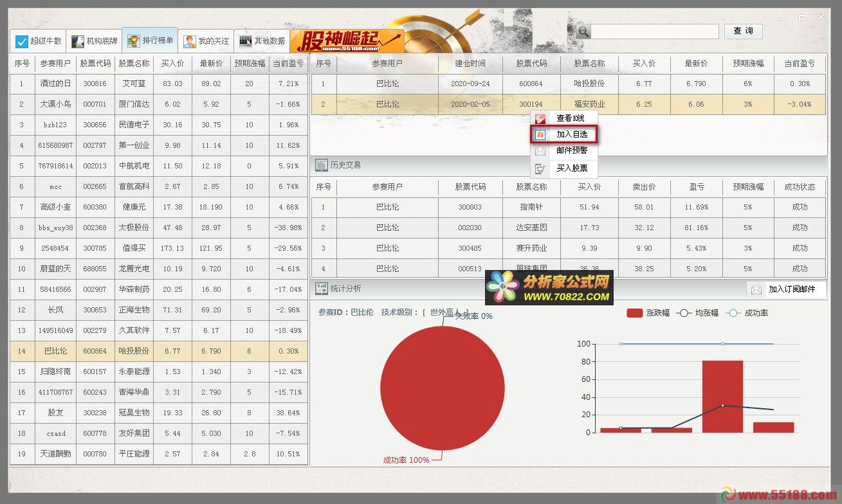Viewport: 842px width, 504px height.
Task: Switch to the 排行榜单 tab
Action: [151, 40]
